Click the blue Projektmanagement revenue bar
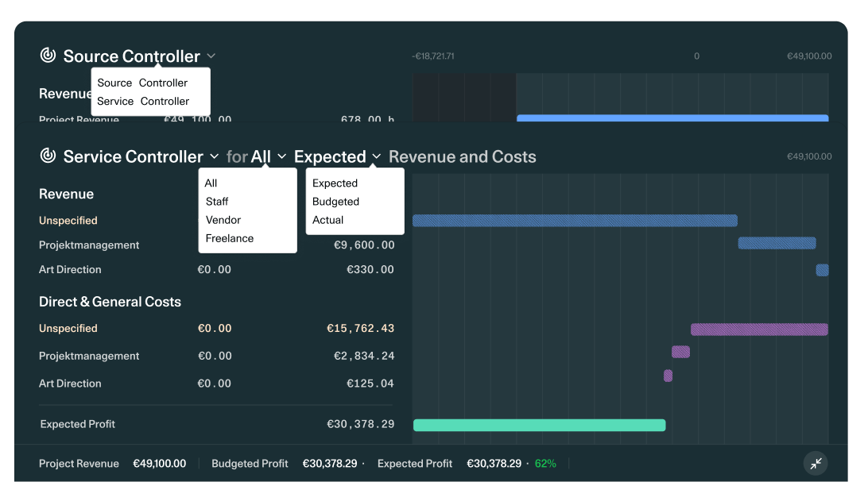 click(777, 243)
